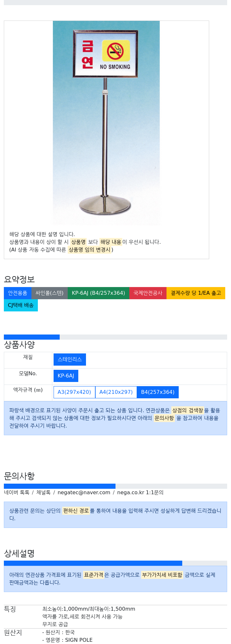Click the 싸인폴(스텐) gray tag
This screenshot has height=644, width=231.
pos(49,293)
